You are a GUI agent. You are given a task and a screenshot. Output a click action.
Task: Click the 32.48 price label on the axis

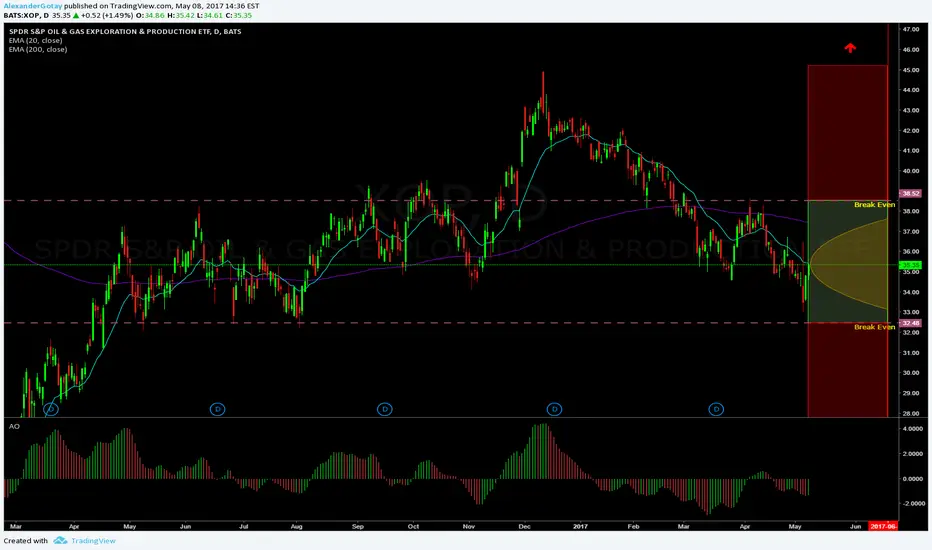911,323
